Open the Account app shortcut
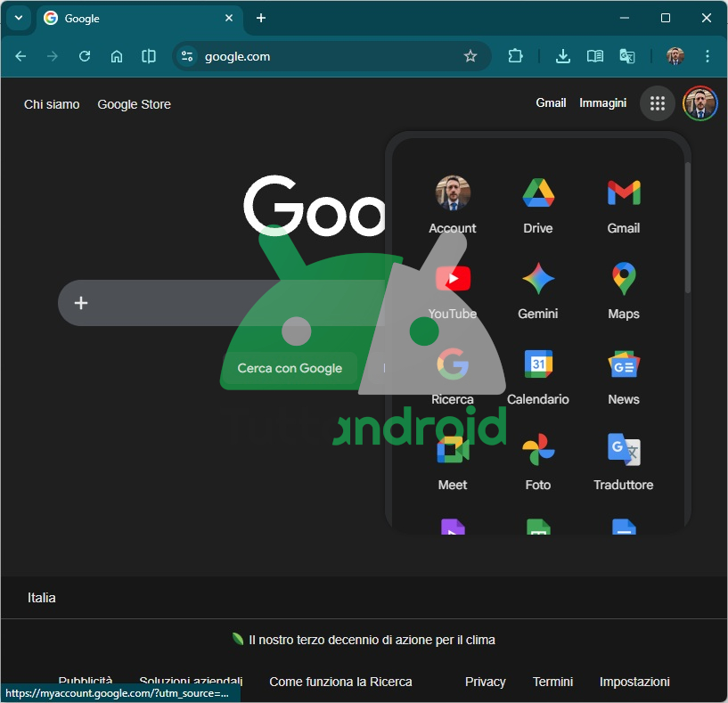 point(452,204)
